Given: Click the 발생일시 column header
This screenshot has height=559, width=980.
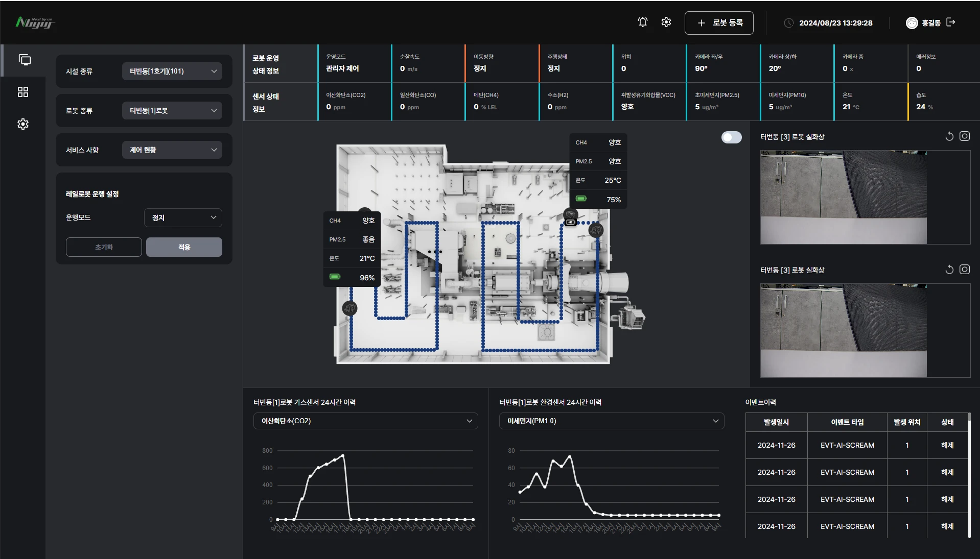Looking at the screenshot, I should click(x=776, y=422).
